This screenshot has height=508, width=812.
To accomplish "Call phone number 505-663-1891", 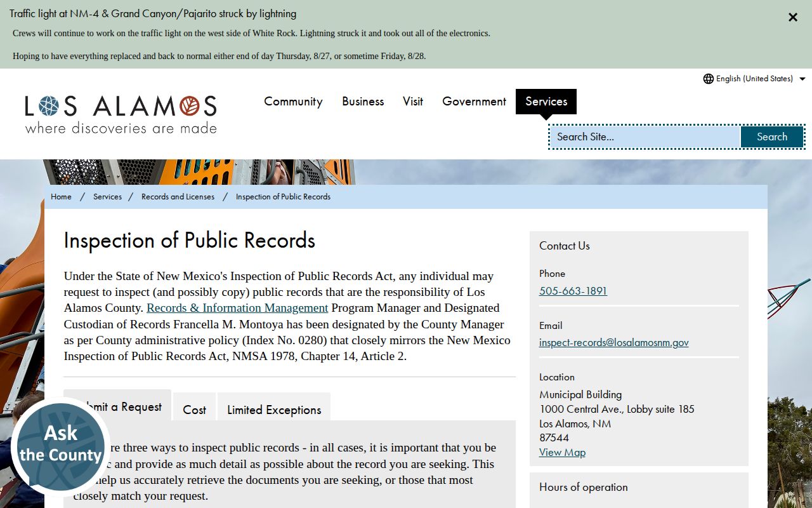I will point(573,291).
